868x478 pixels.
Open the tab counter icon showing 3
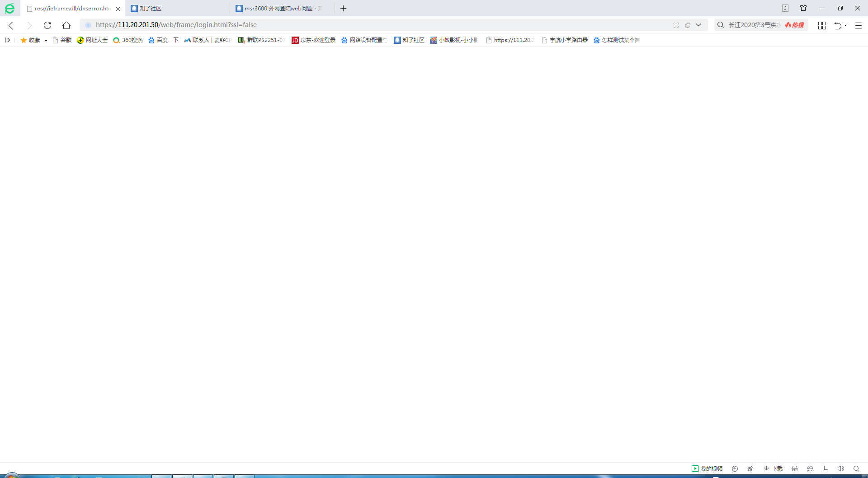(x=785, y=8)
